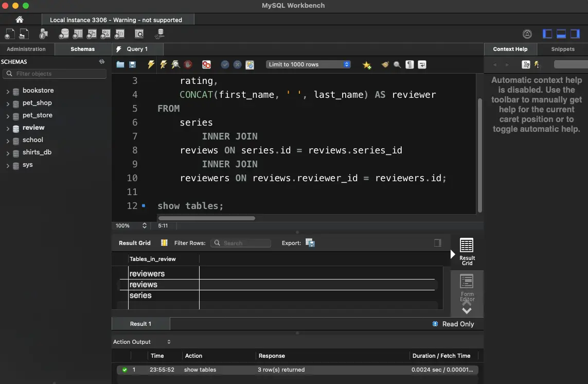
Task: Create a new function icon
Action: tap(119, 34)
